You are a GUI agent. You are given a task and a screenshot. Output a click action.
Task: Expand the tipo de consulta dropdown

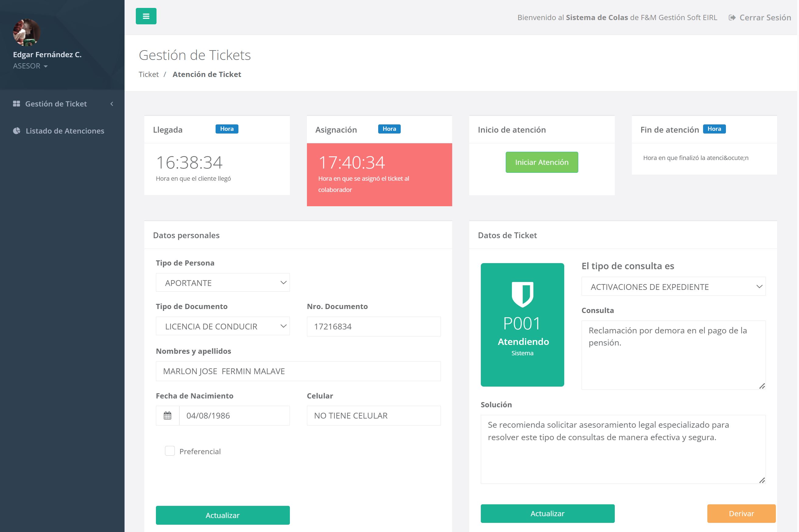(673, 287)
